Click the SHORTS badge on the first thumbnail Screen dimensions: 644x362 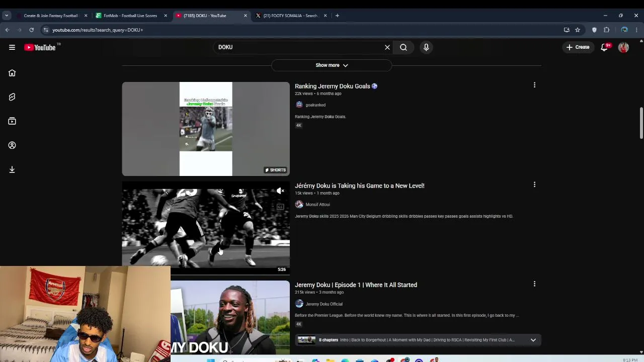(275, 170)
